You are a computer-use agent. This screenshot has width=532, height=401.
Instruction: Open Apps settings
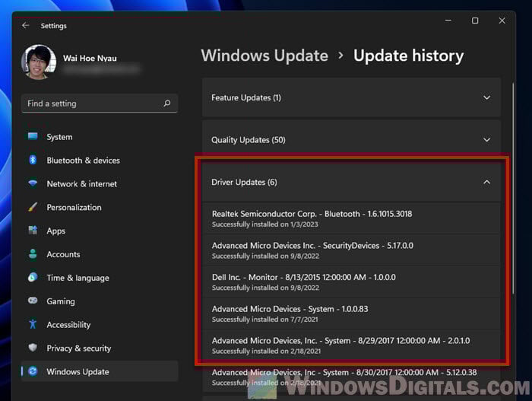click(100, 231)
